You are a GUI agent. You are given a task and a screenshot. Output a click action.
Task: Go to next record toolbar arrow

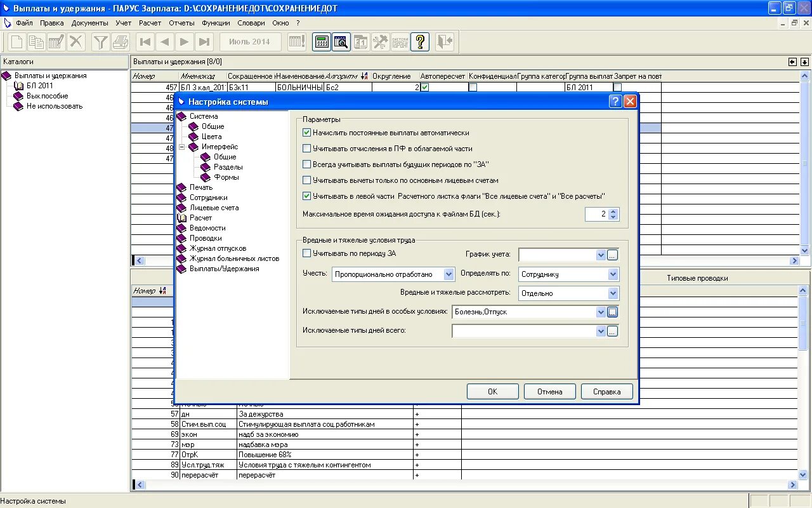185,42
